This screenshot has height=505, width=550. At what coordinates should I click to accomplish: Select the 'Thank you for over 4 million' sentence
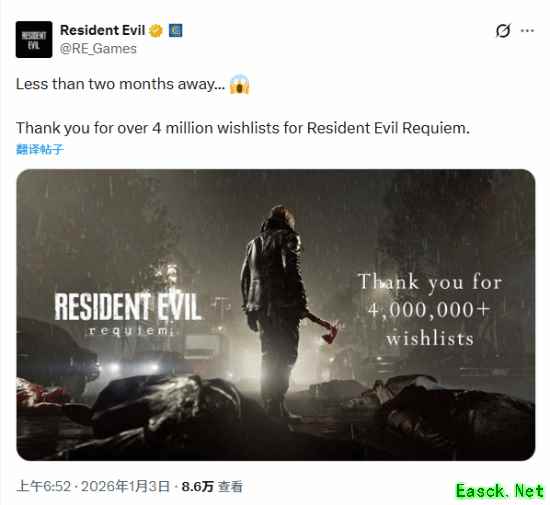[243, 128]
